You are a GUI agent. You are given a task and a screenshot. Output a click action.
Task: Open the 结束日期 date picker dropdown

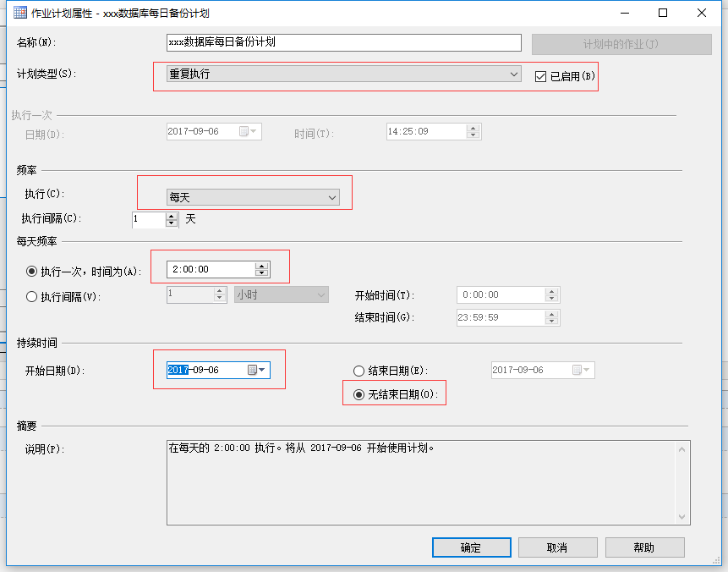pyautogui.click(x=587, y=370)
